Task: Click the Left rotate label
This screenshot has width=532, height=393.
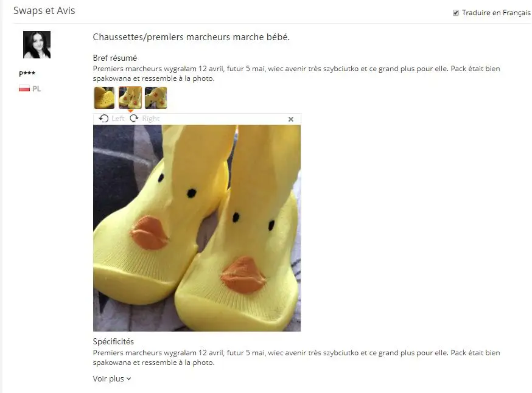Action: [117, 119]
